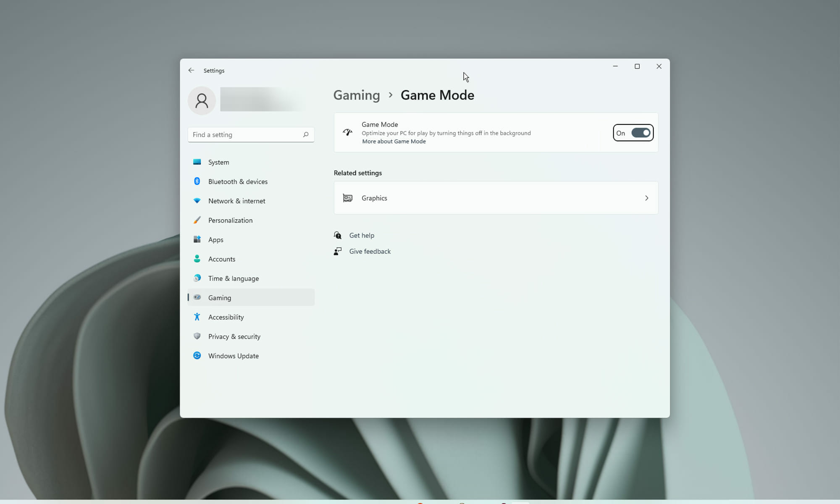This screenshot has width=840, height=504.
Task: Click the Get help link
Action: tap(362, 235)
